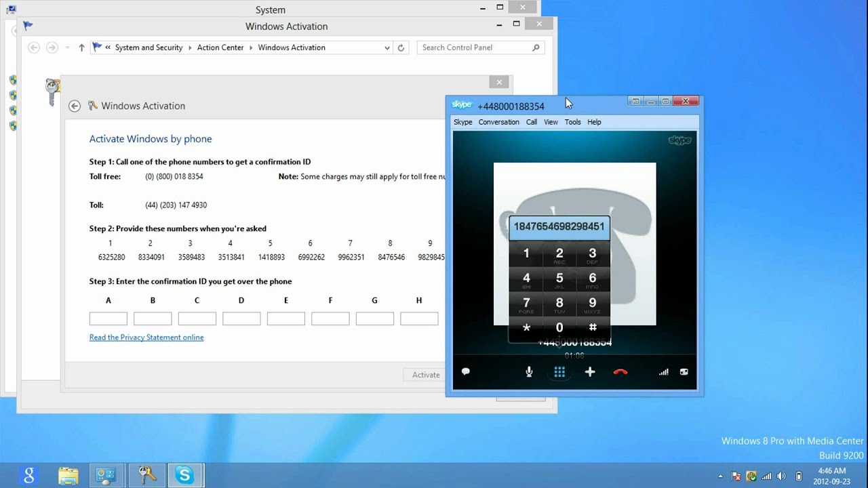Toggle full screen call view icon
Image resolution: width=868 pixels, height=488 pixels.
click(684, 372)
